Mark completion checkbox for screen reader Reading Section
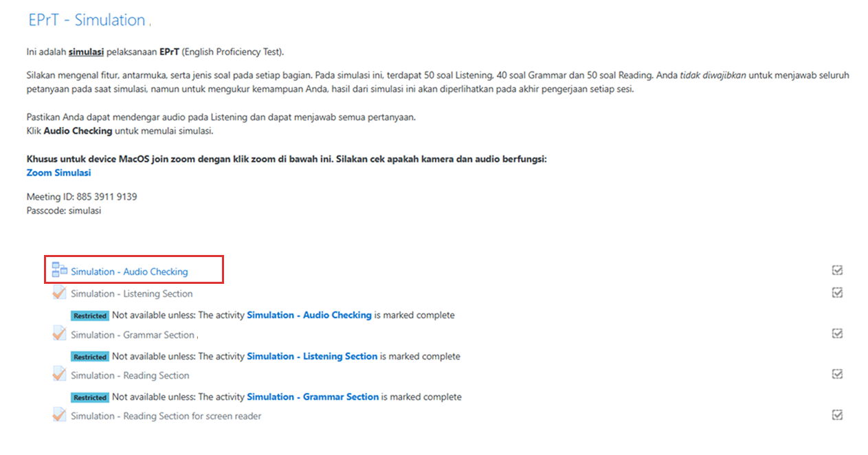Image resolution: width=868 pixels, height=455 pixels. (x=837, y=415)
